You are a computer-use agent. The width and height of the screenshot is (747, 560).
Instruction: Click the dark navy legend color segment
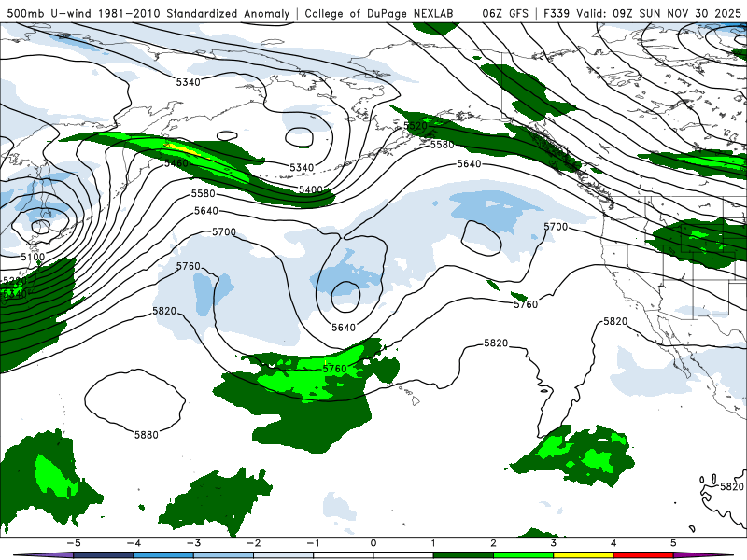coord(104,555)
